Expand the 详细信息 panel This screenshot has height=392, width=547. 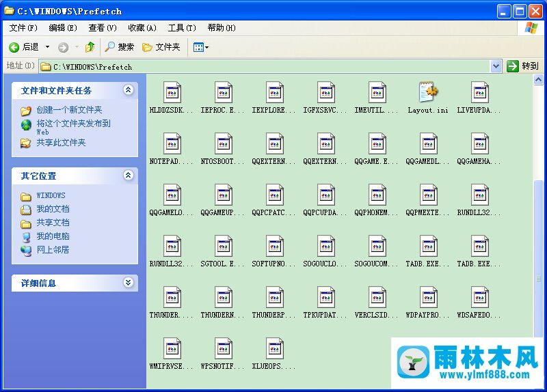pos(129,283)
